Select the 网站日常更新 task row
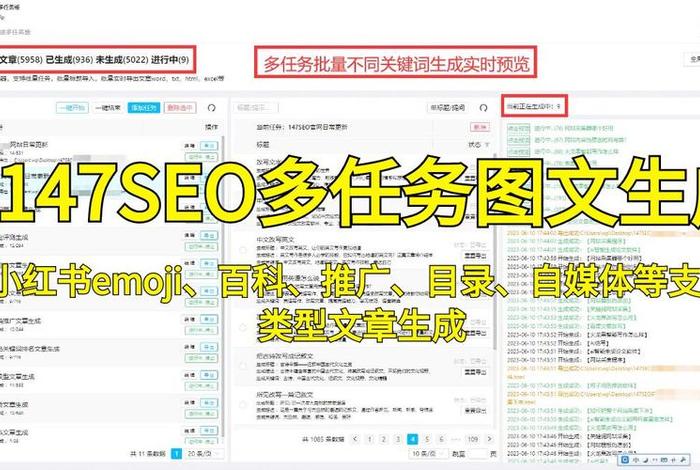The image size is (700, 470). click(x=109, y=150)
